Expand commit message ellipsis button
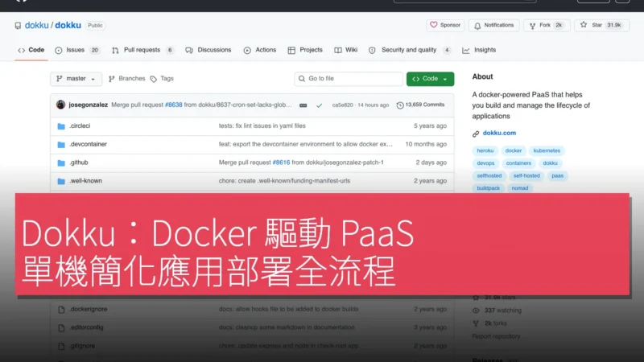 pyautogui.click(x=303, y=105)
